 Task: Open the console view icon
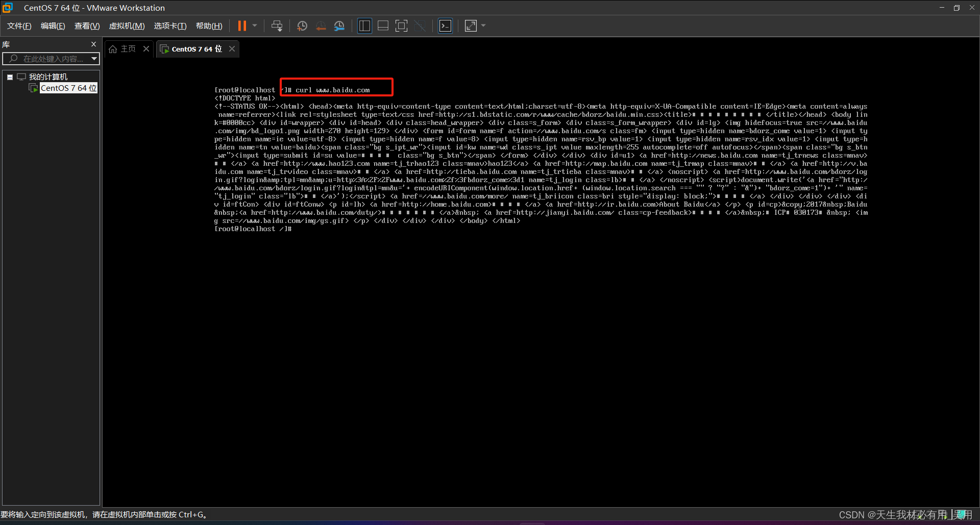(x=445, y=26)
